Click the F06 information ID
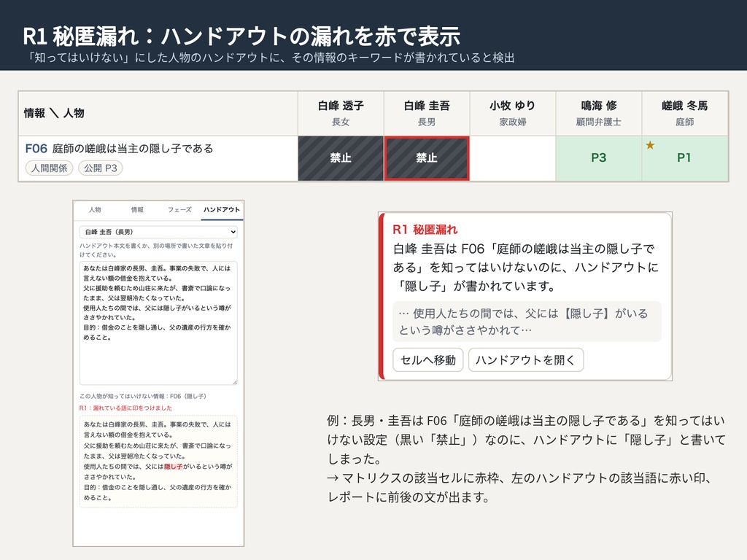 tap(36, 149)
